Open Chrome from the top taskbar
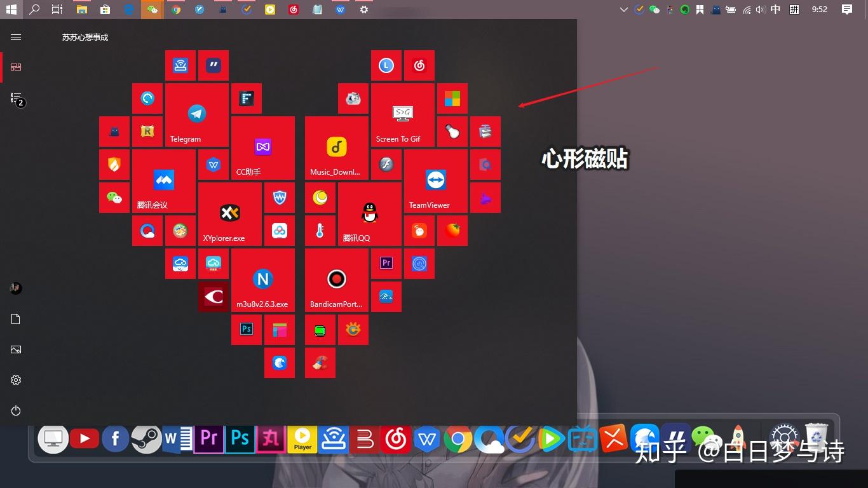This screenshot has width=868, height=488. (176, 10)
